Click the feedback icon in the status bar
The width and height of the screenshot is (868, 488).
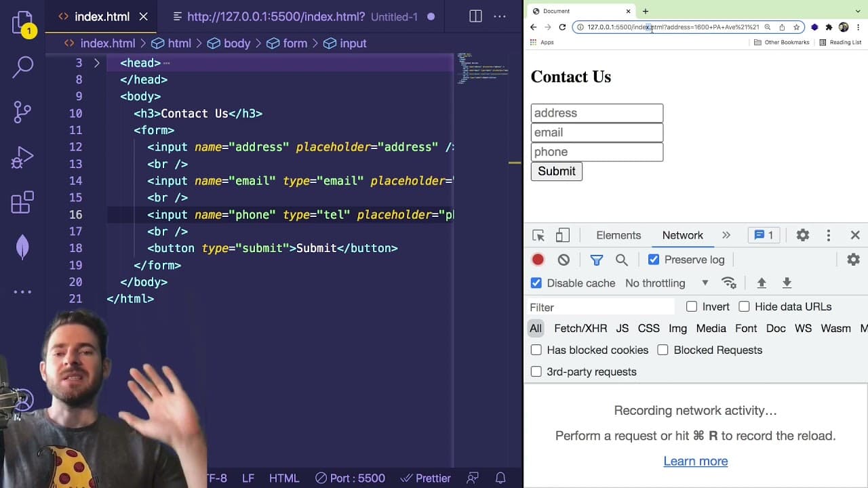(x=473, y=478)
